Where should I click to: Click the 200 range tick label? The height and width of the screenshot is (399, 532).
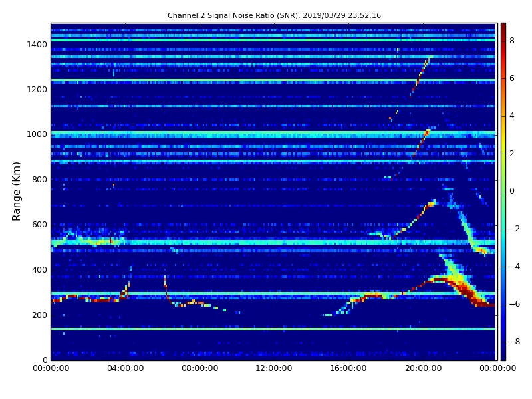pyautogui.click(x=39, y=315)
